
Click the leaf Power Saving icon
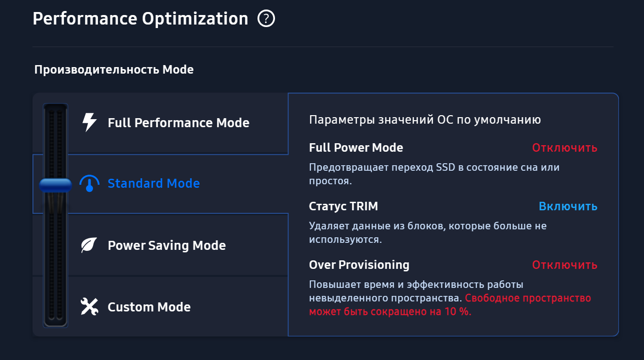click(89, 245)
